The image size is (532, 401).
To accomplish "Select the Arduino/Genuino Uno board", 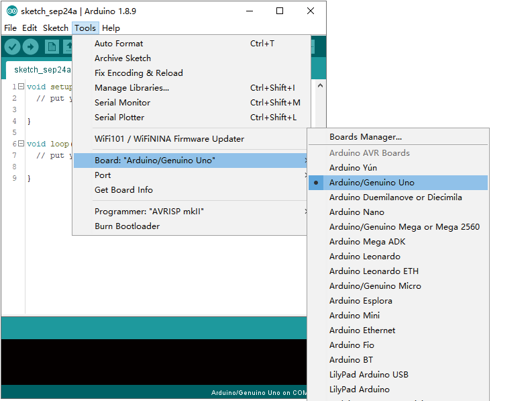I will pos(398,183).
